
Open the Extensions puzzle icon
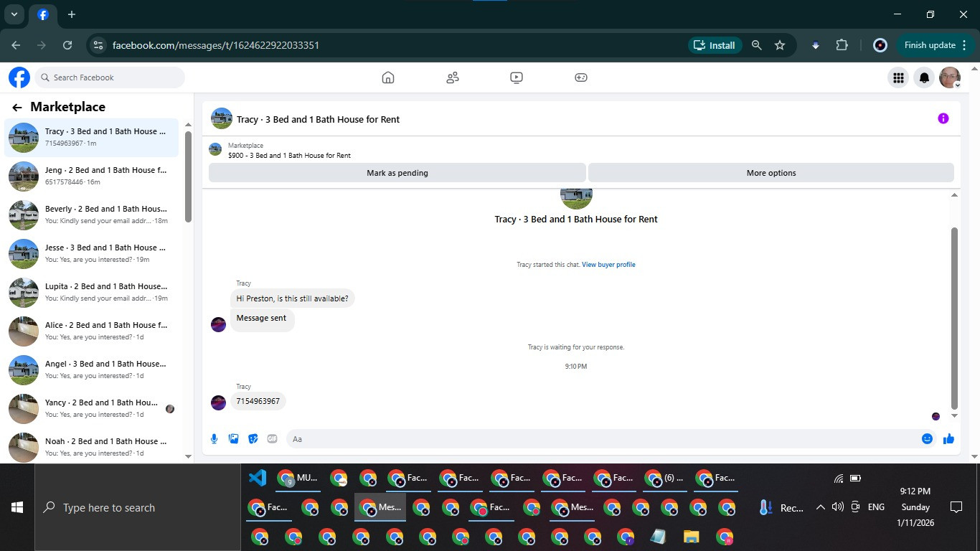tap(842, 45)
